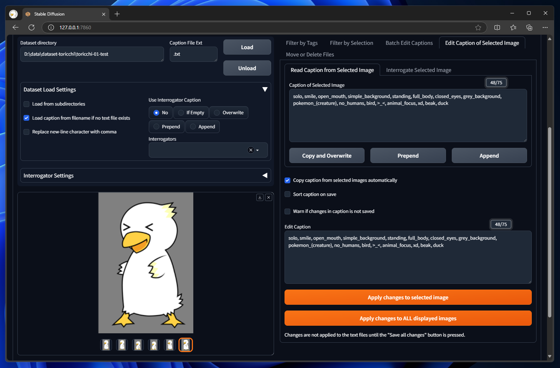560x368 pixels.
Task: Select the Overwrite radio option
Action: point(229,113)
